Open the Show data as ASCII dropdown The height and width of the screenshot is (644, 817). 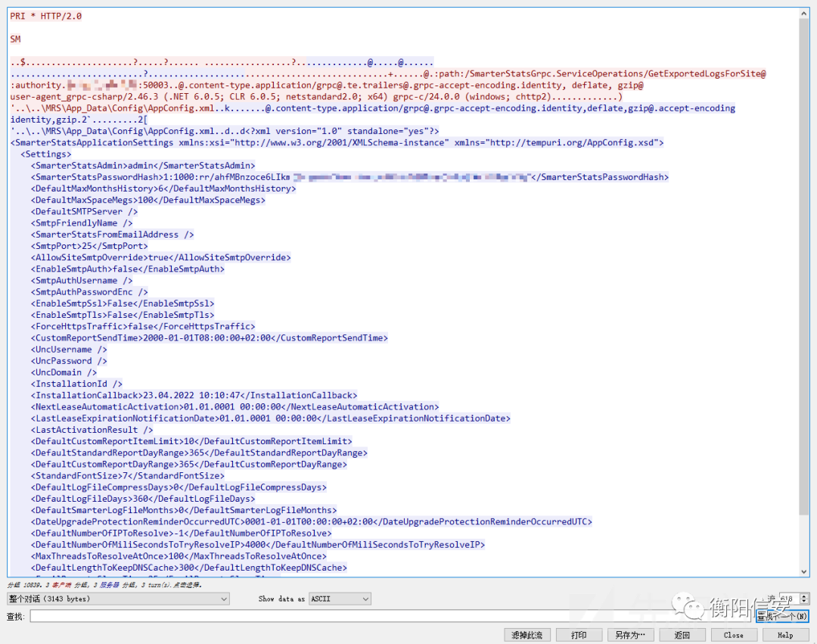[340, 599]
